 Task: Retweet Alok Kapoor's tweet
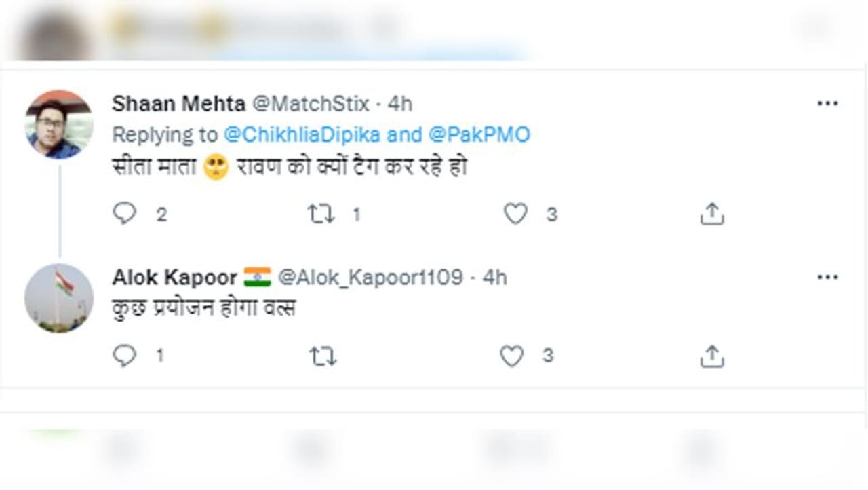pos(322,356)
